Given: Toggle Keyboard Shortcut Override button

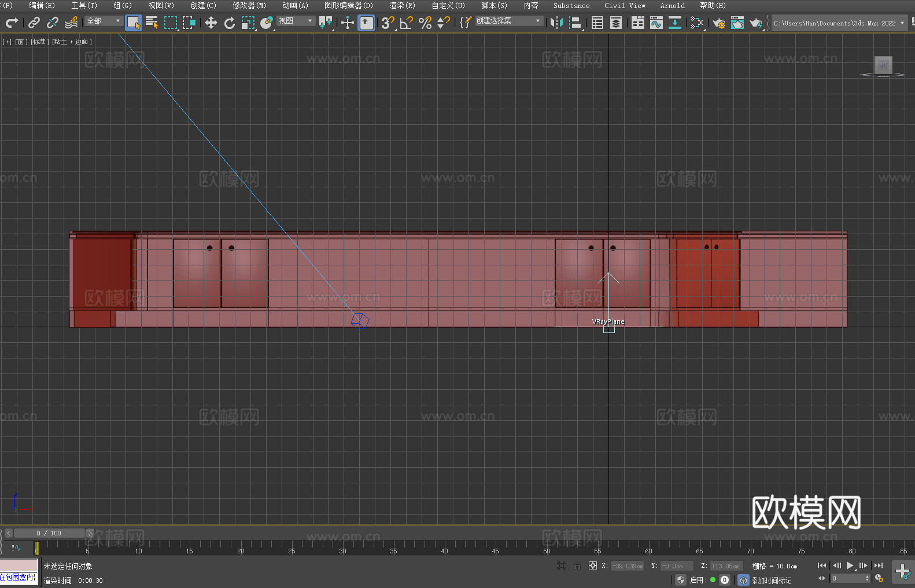Looking at the screenshot, I should (x=366, y=23).
